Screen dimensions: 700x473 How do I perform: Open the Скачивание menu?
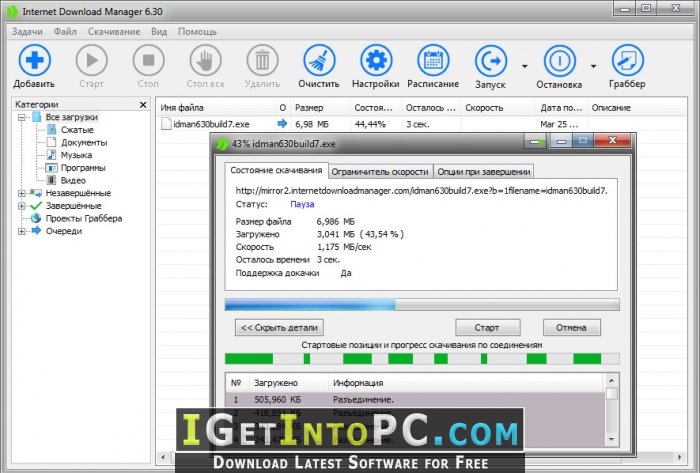(x=114, y=32)
